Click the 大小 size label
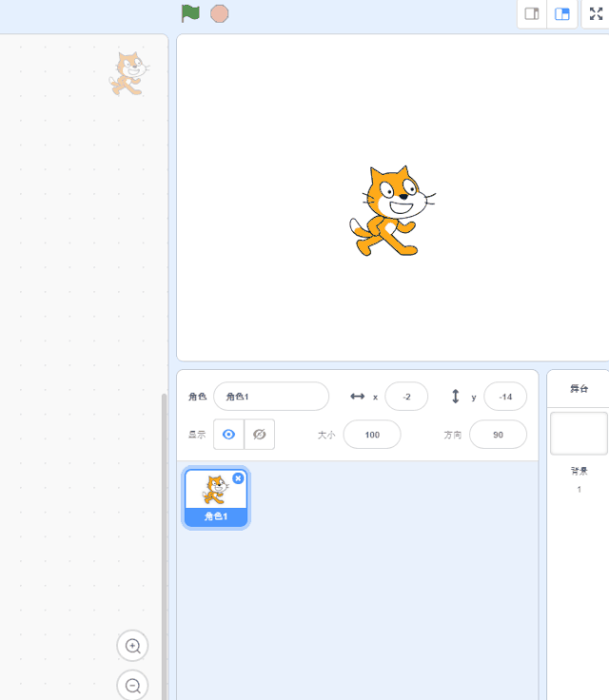This screenshot has height=700, width=609. click(x=326, y=435)
